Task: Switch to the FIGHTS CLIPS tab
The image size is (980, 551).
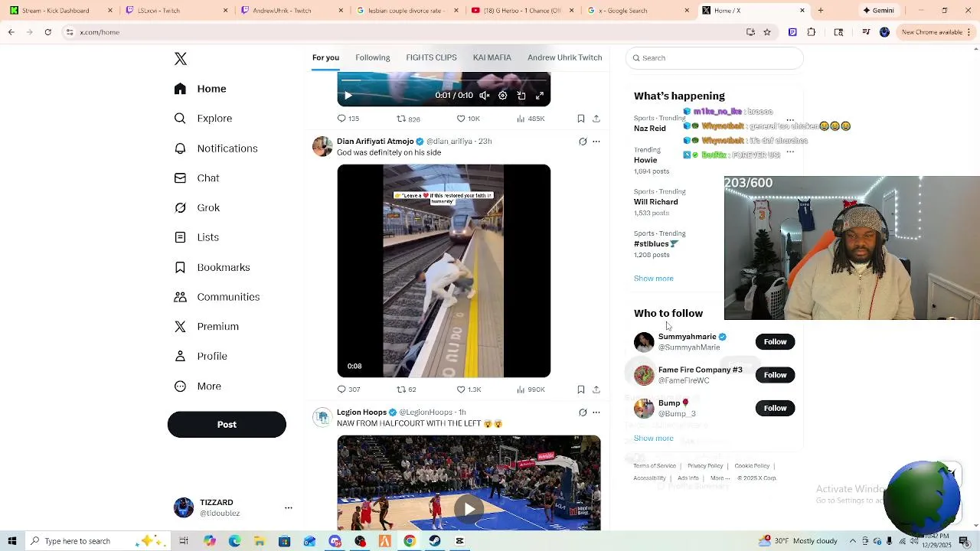Action: click(x=431, y=57)
